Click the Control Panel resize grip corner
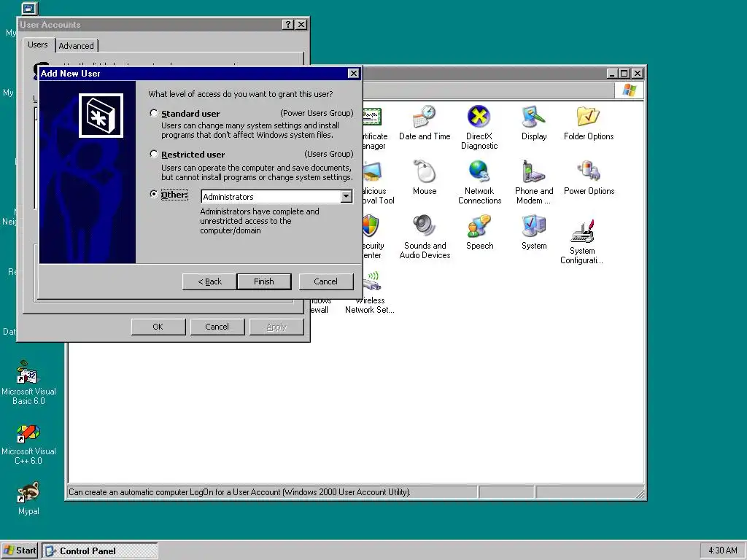The image size is (747, 560). [x=640, y=494]
